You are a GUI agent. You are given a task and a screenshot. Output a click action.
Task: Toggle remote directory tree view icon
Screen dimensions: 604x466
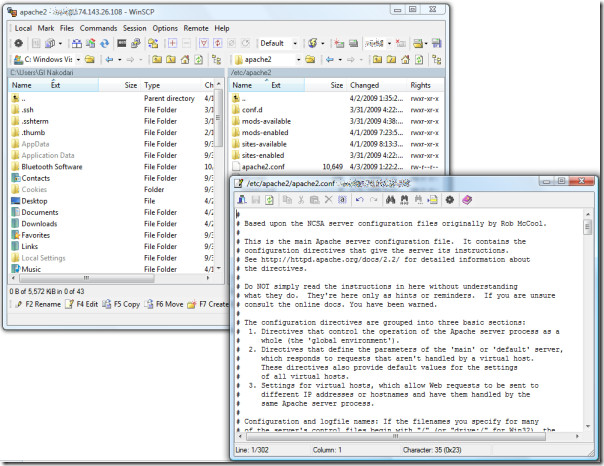click(437, 59)
